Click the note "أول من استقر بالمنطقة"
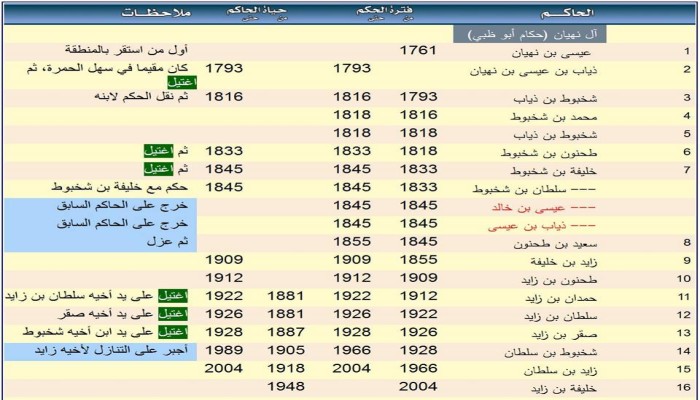The image size is (700, 400). click(x=127, y=50)
